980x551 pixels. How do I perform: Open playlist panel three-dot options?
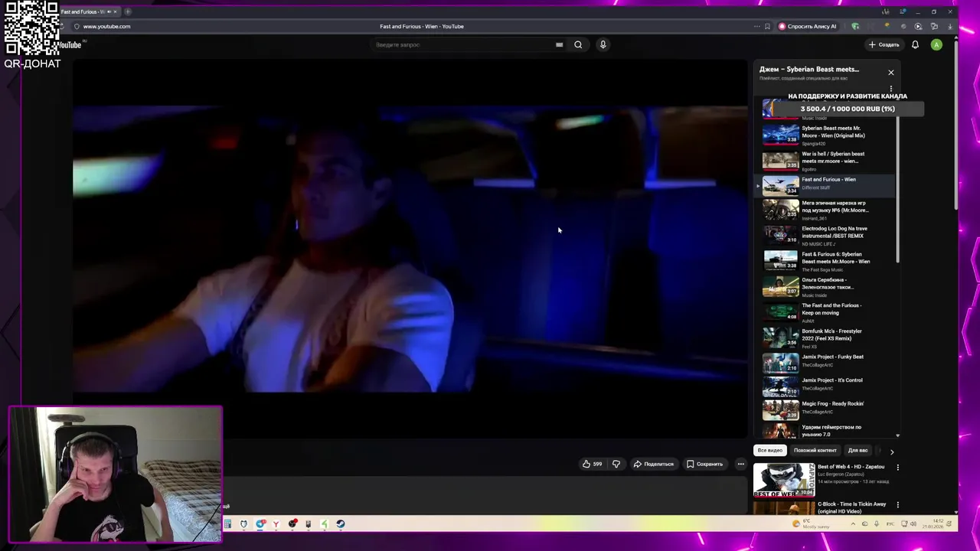(x=890, y=89)
